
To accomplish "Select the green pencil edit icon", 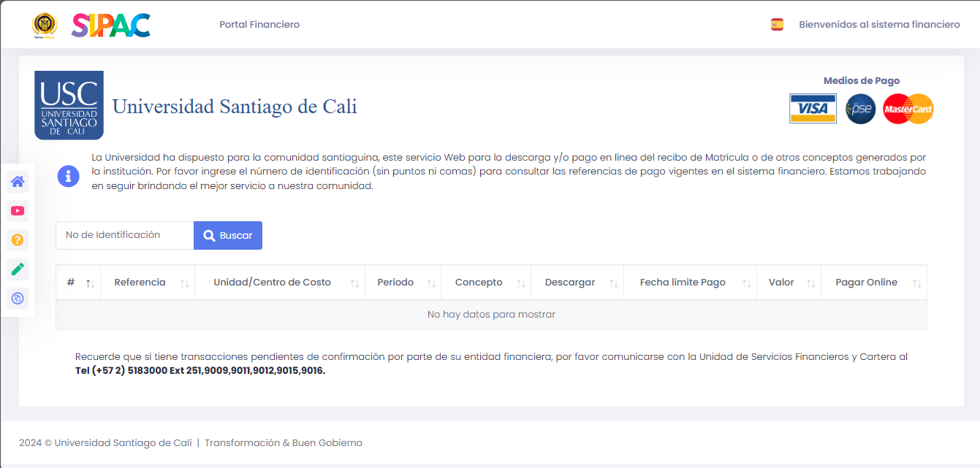I will pyautogui.click(x=18, y=269).
